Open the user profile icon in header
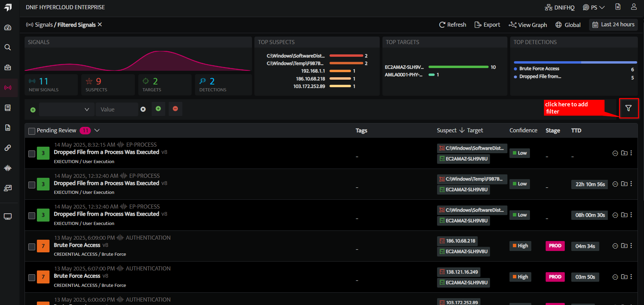644x305 pixels. 634,7
